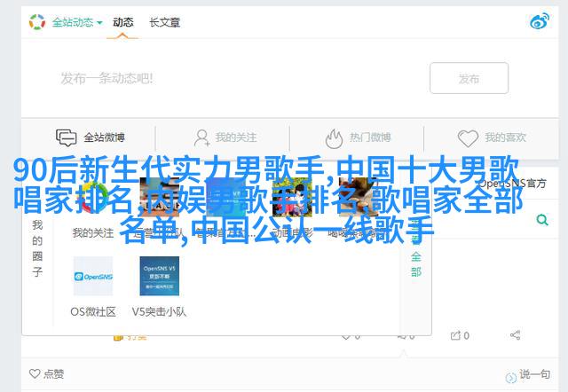Click the repost icon with count 0
This screenshot has width=568, height=392.
point(460,335)
